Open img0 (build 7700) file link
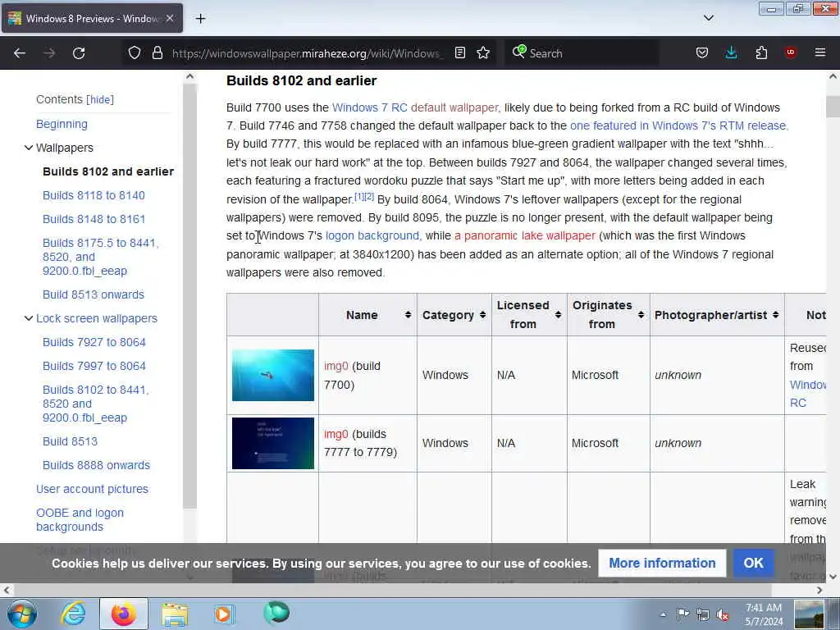The width and height of the screenshot is (840, 630). pos(336,367)
